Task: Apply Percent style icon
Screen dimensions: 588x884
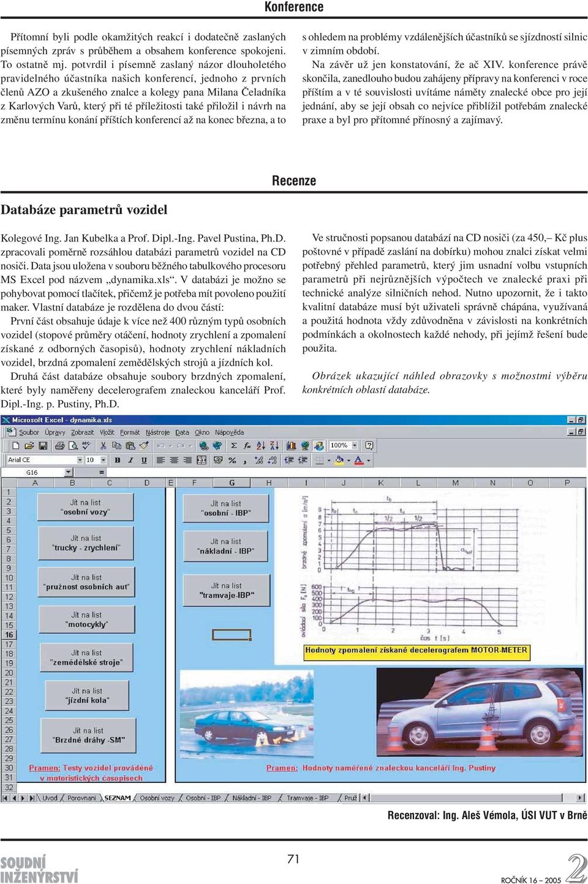Action: click(233, 460)
